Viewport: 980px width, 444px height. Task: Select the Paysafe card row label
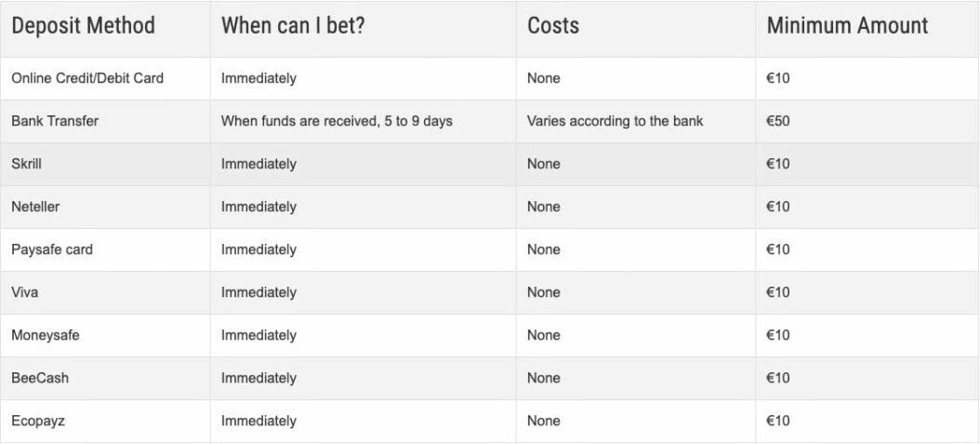[52, 249]
